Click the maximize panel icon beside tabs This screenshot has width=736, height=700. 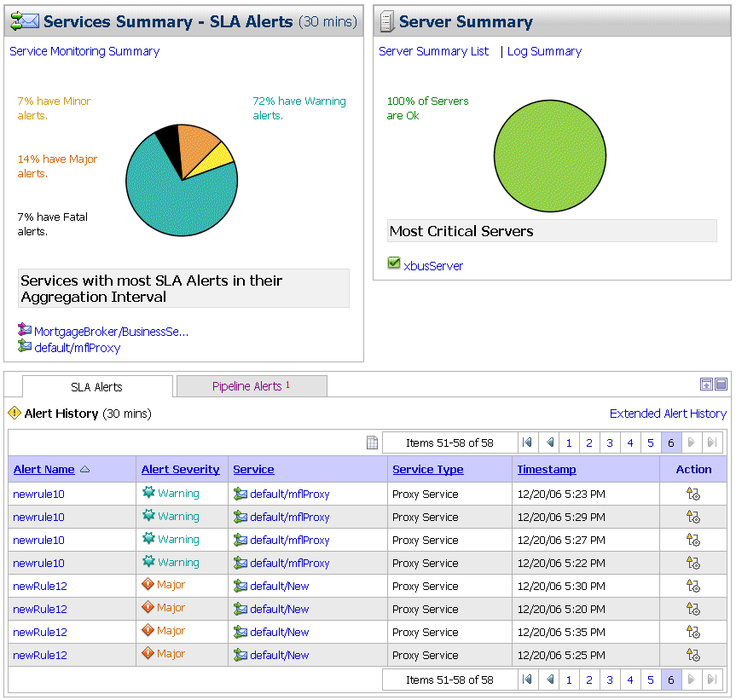[721, 385]
